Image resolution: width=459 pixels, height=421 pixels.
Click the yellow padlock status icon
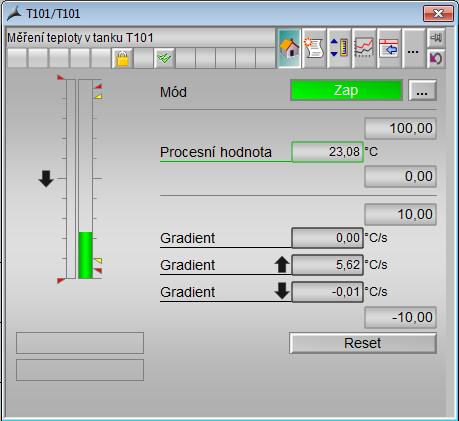point(122,58)
